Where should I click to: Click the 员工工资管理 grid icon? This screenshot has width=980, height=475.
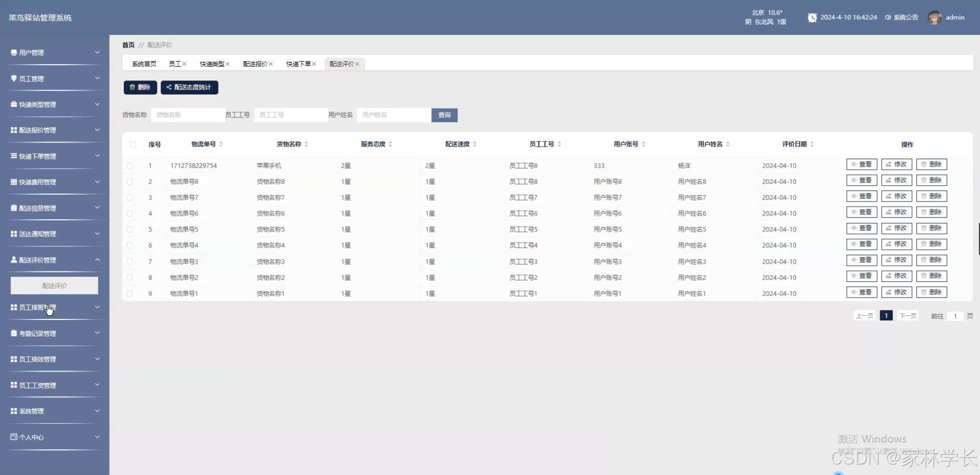pyautogui.click(x=14, y=385)
